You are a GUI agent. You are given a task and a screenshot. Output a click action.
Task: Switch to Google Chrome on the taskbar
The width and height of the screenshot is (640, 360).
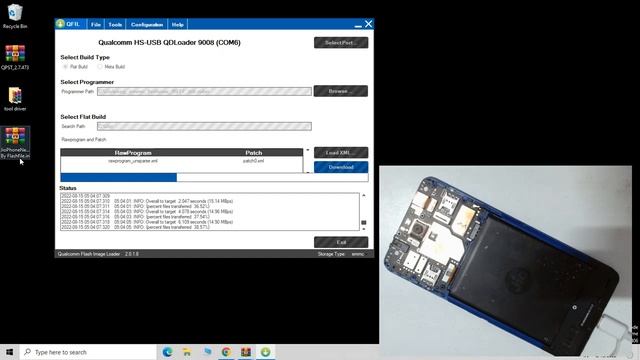click(226, 352)
